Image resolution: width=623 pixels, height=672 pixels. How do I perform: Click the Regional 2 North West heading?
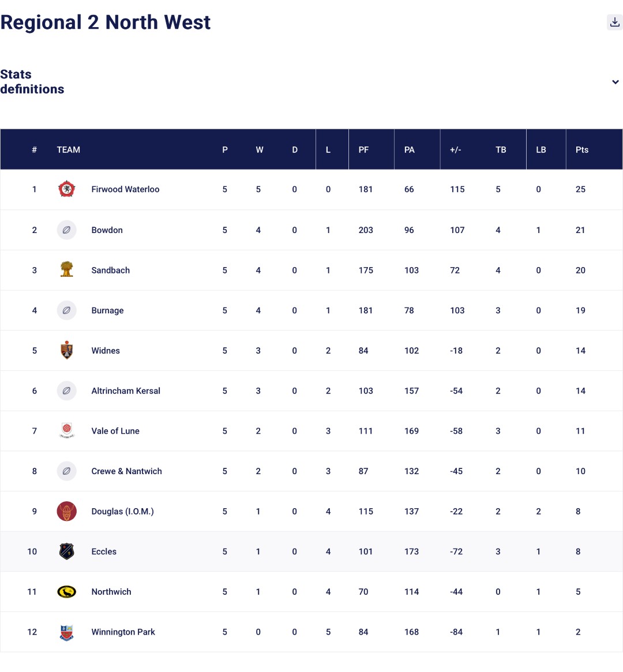tap(106, 22)
